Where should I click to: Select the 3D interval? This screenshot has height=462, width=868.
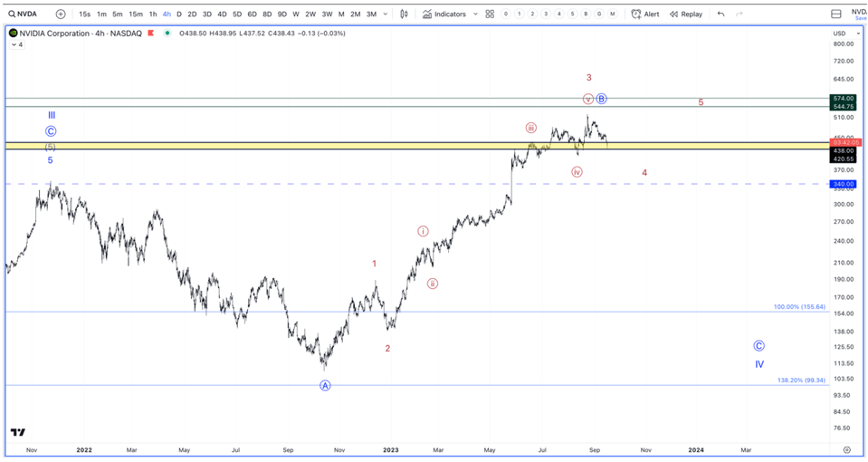click(207, 14)
